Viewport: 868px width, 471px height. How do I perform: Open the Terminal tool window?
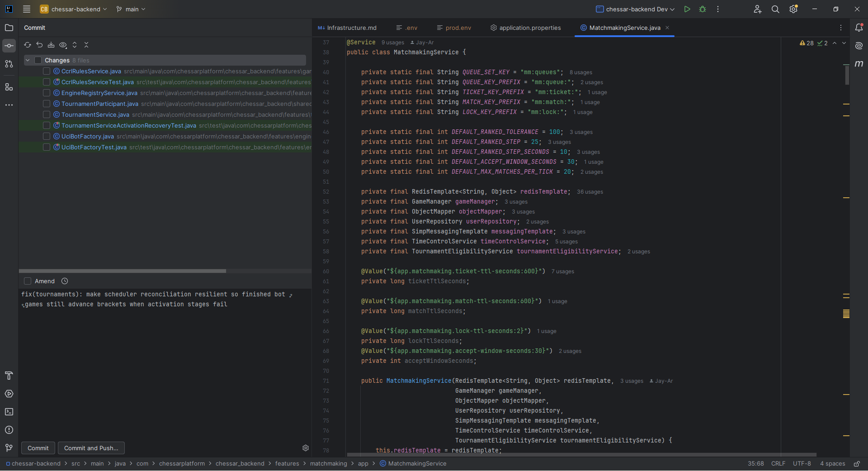click(x=9, y=412)
